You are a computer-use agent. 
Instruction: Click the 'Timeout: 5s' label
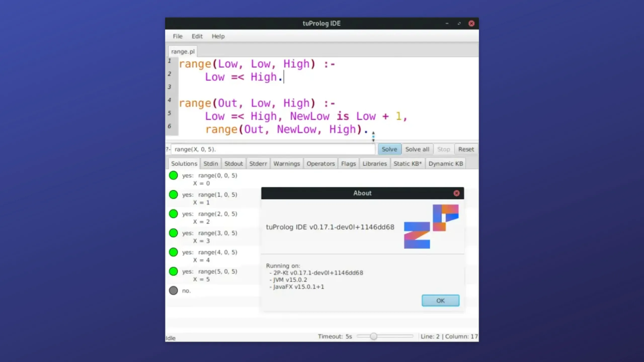[335, 336]
